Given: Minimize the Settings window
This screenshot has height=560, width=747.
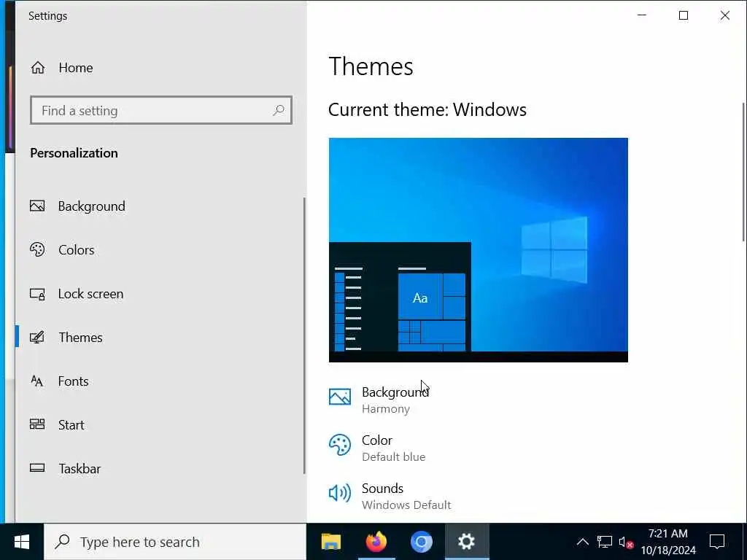Looking at the screenshot, I should (642, 15).
